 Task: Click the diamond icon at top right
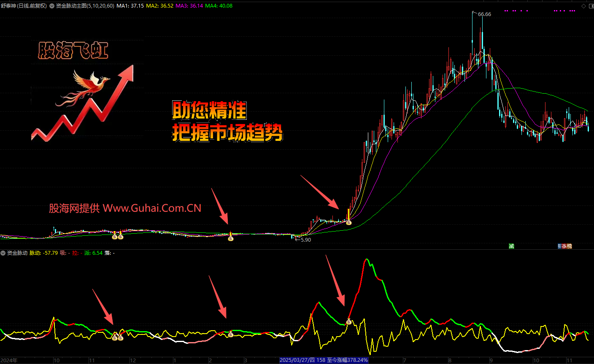pyautogui.click(x=584, y=6)
